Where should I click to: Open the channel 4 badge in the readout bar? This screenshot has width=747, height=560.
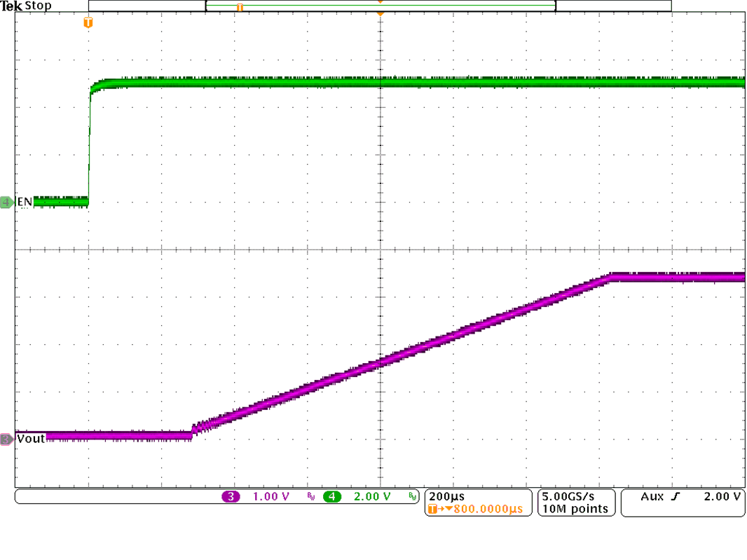(x=331, y=496)
